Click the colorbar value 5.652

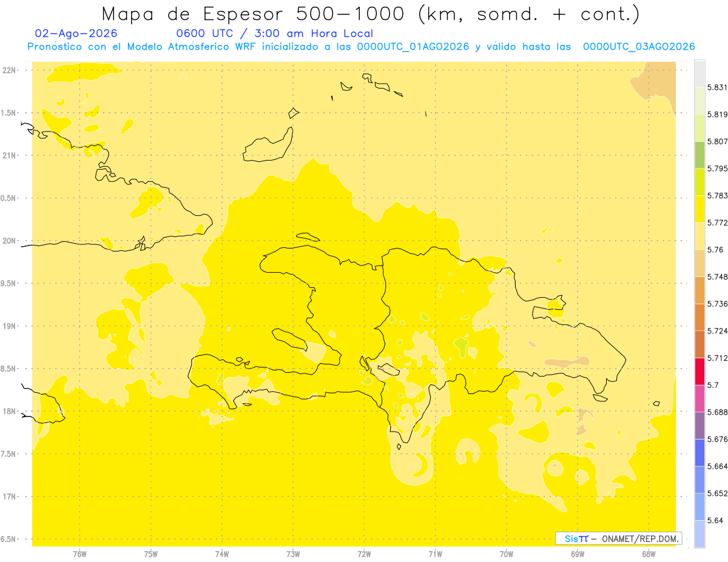point(717,493)
